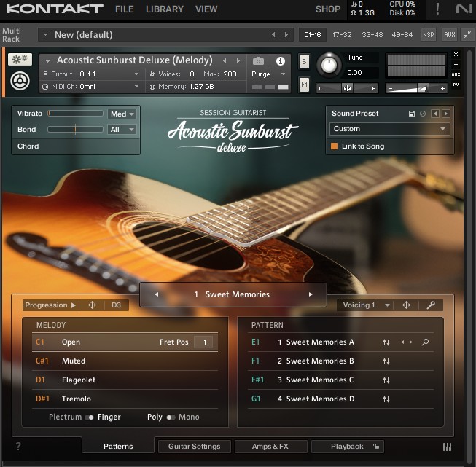
Task: Switch to the Patterns tab
Action: (x=118, y=447)
